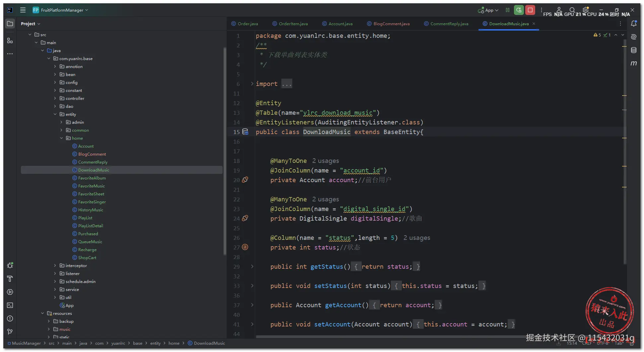644x352 pixels.
Task: Click the Project tool window icon
Action: pos(10,24)
